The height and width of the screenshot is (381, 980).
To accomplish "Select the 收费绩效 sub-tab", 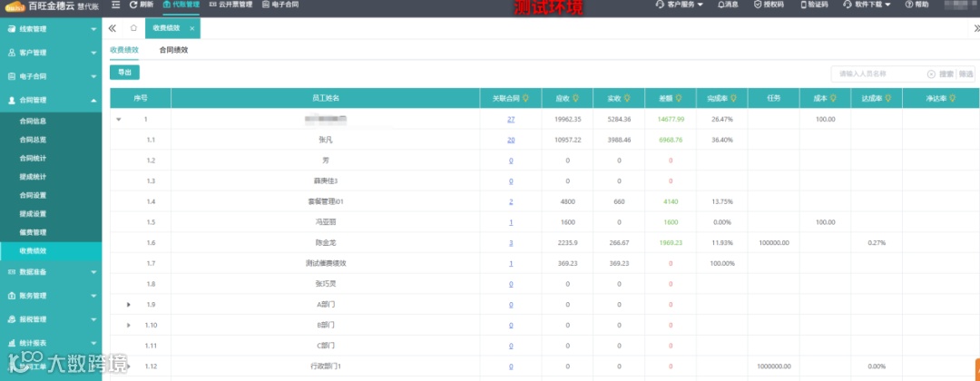I will pyautogui.click(x=123, y=50).
